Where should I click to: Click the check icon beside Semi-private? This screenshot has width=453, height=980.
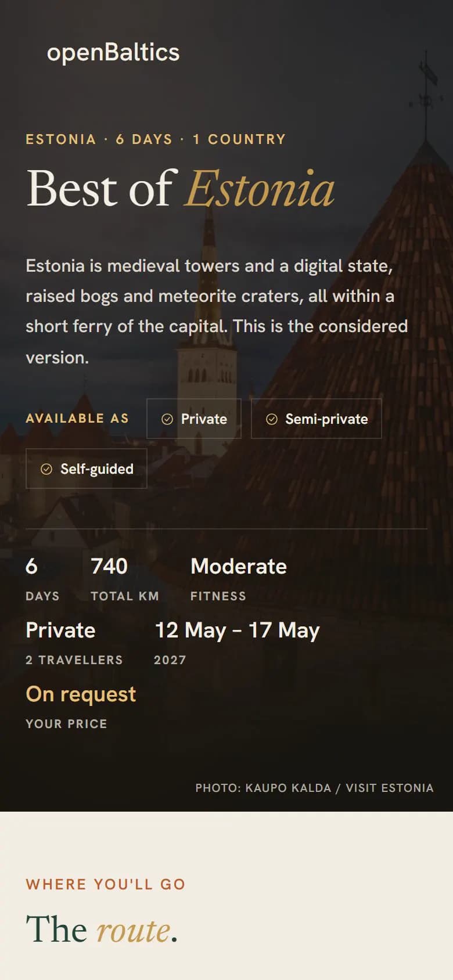pyautogui.click(x=272, y=419)
